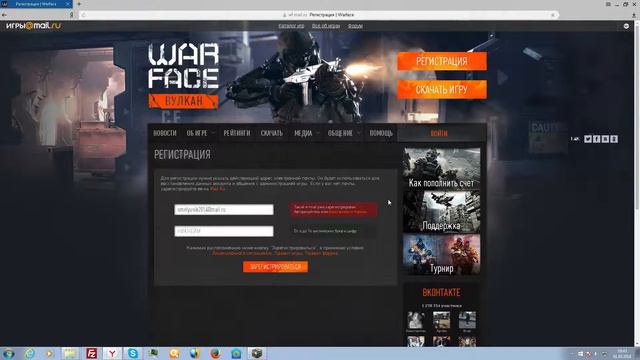Open Как пополнить счет banner
640x360 pixels.
pyautogui.click(x=442, y=169)
